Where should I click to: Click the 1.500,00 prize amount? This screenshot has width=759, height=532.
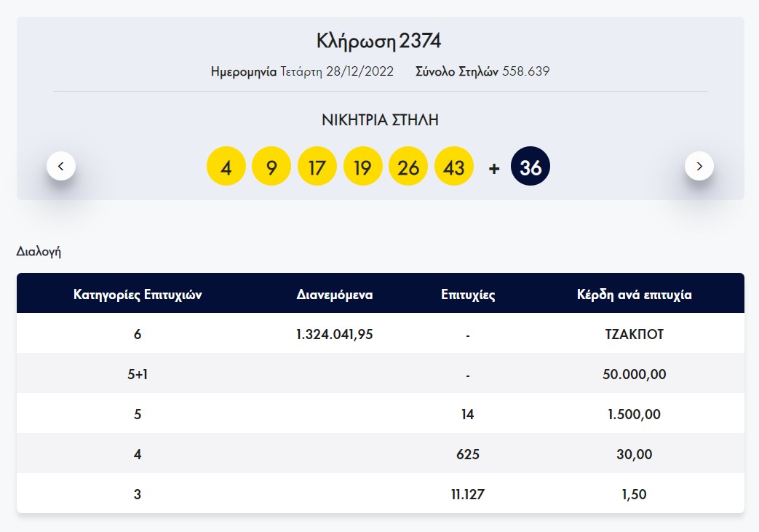(x=635, y=413)
